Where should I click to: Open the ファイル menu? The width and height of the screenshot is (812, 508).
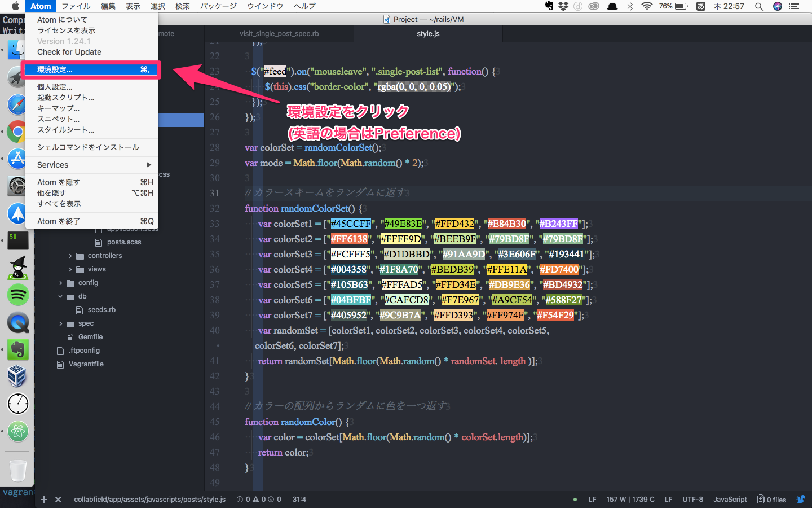[76, 6]
